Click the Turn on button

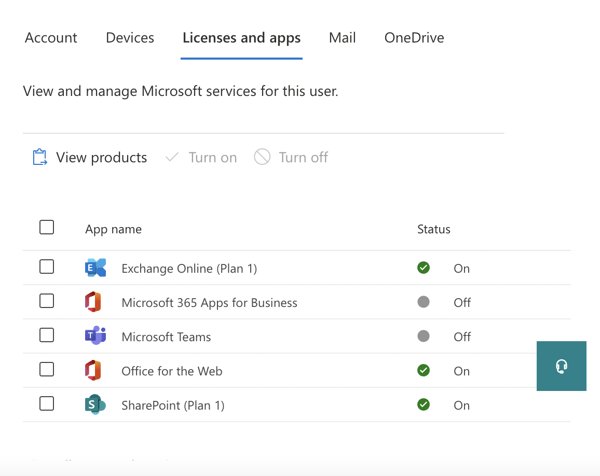pos(201,157)
